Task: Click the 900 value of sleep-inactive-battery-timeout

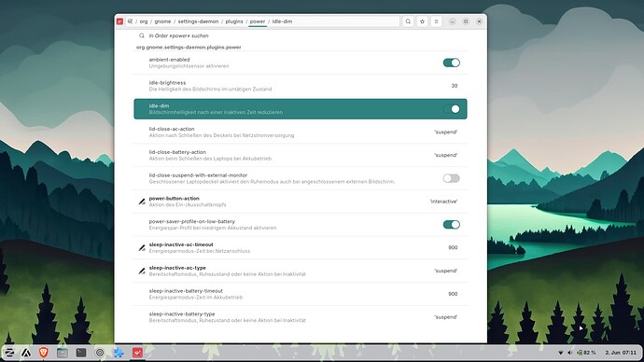Action: 453,294
